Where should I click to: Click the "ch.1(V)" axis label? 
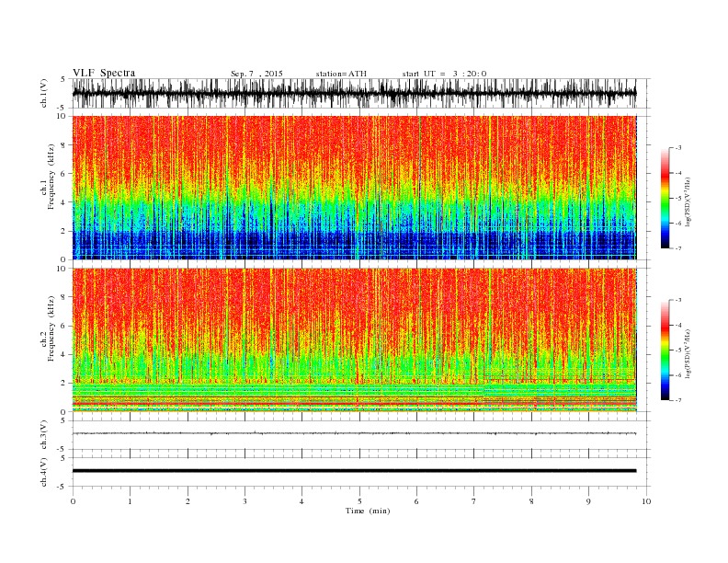(x=44, y=93)
